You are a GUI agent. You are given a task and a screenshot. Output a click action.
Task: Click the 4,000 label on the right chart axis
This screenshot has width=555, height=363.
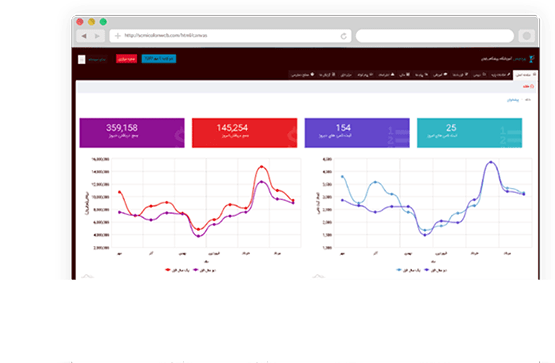[x=327, y=172]
